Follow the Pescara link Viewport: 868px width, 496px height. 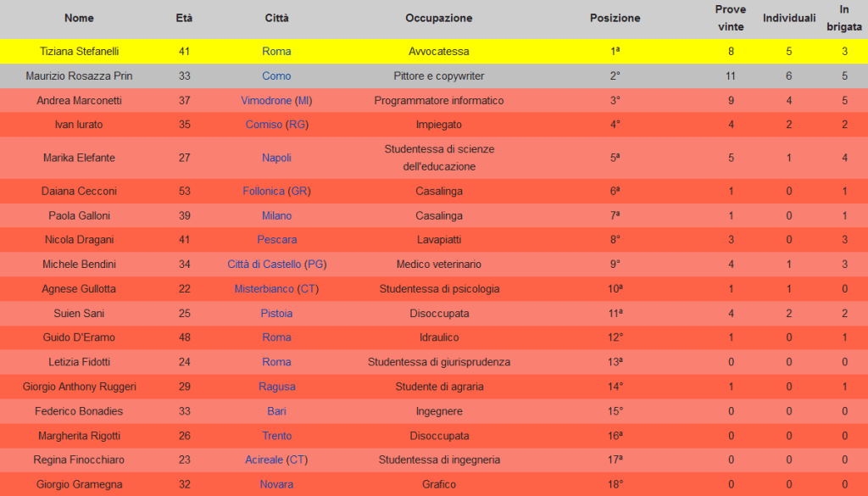tap(276, 240)
